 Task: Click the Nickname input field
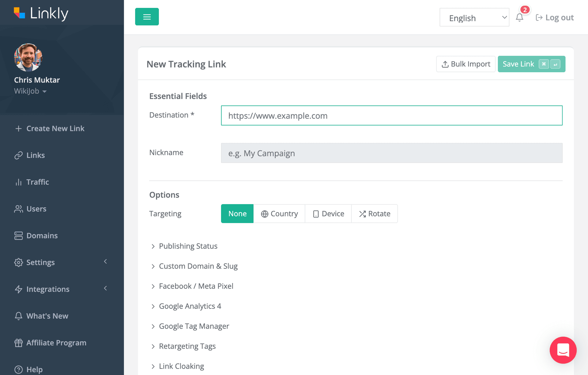point(391,153)
